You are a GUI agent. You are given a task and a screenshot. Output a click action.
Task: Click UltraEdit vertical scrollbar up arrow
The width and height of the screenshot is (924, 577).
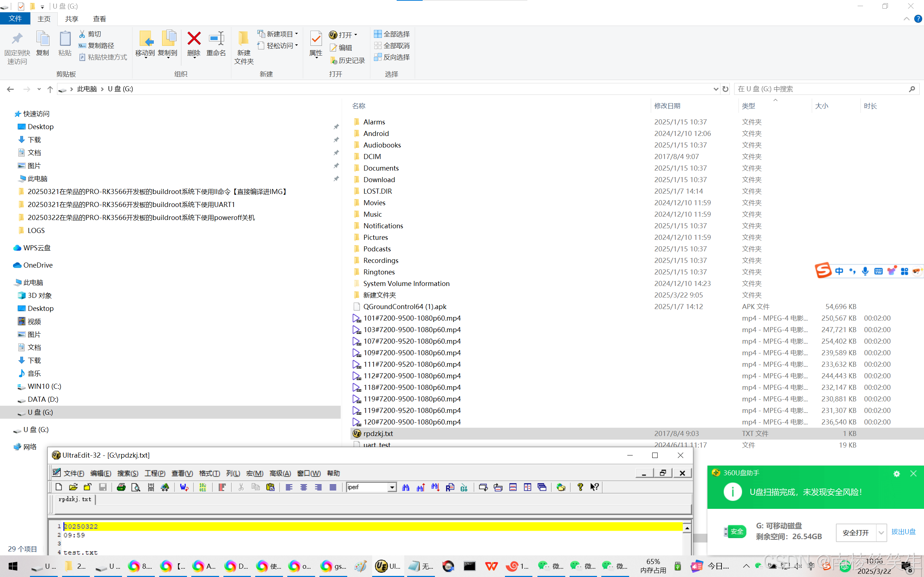[x=687, y=528]
